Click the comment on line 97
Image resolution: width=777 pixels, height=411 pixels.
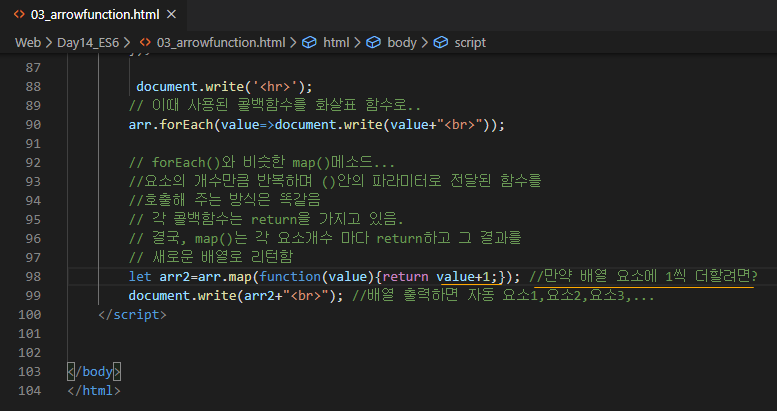point(211,257)
